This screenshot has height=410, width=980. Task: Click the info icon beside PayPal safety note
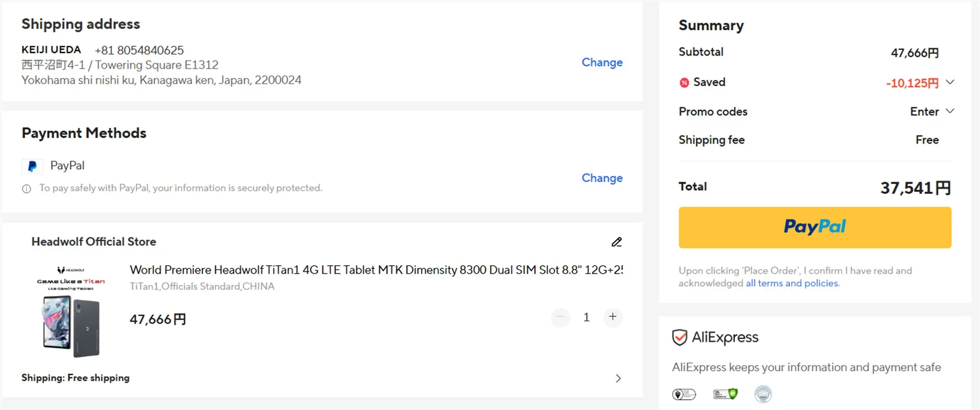coord(27,189)
